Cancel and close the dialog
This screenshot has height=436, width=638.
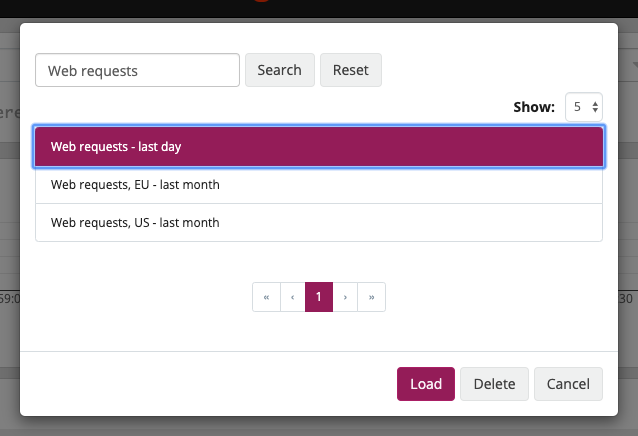tap(568, 384)
